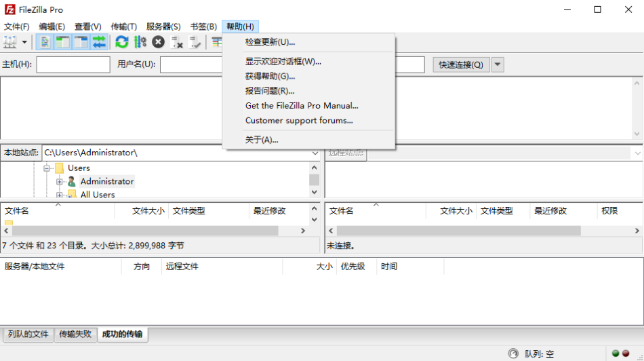Select 获得帮助(G)... menu entry
This screenshot has height=361, width=644.
pos(308,76)
